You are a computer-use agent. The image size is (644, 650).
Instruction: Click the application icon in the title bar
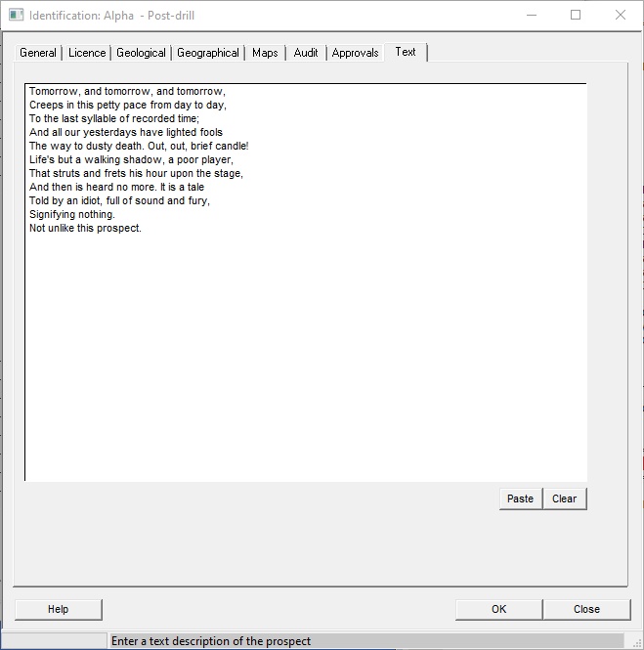16,16
